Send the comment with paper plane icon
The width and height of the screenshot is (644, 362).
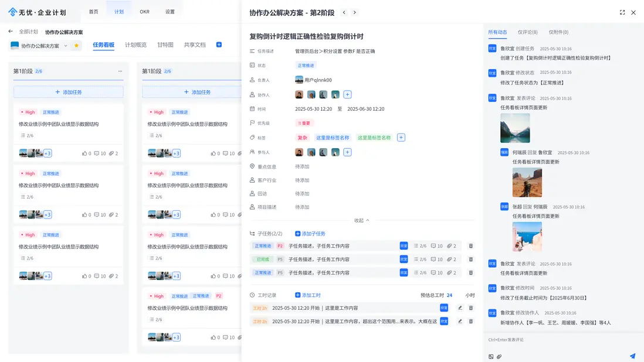(x=632, y=356)
